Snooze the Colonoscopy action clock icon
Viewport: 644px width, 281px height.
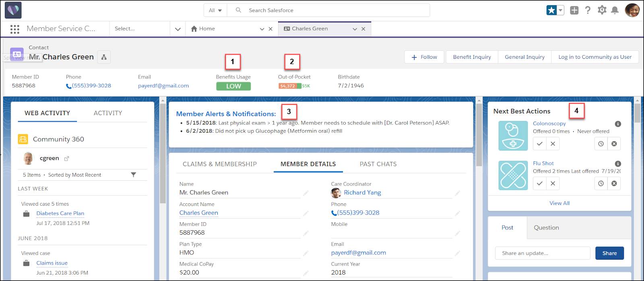click(x=601, y=144)
